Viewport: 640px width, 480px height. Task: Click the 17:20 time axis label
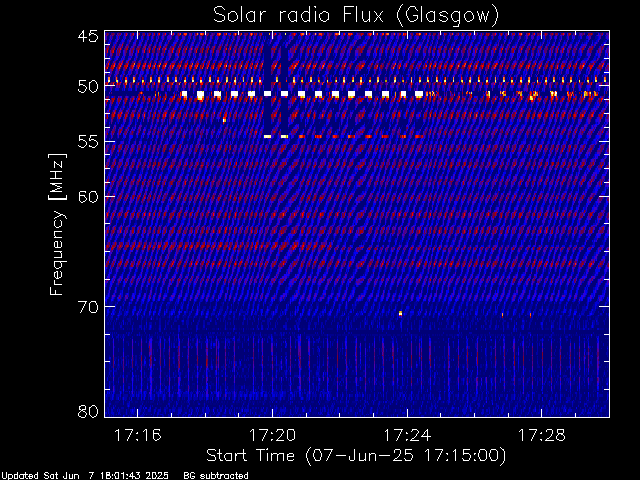272,435
